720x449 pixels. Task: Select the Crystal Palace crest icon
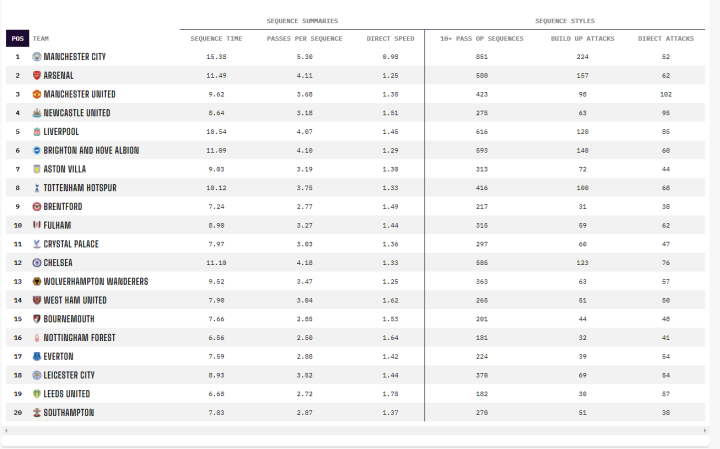pos(37,244)
